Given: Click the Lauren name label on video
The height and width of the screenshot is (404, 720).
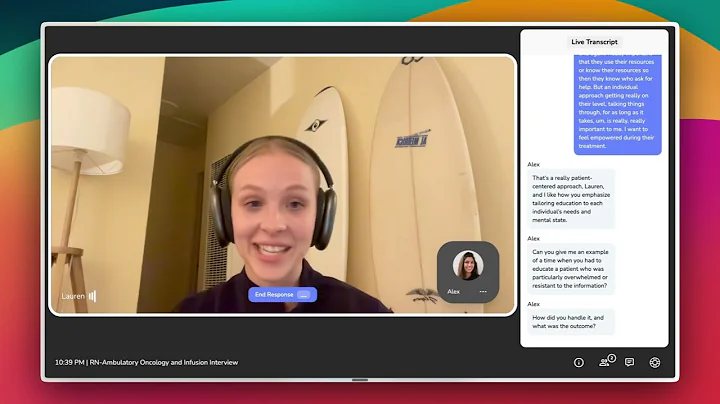Looking at the screenshot, I should (x=73, y=296).
